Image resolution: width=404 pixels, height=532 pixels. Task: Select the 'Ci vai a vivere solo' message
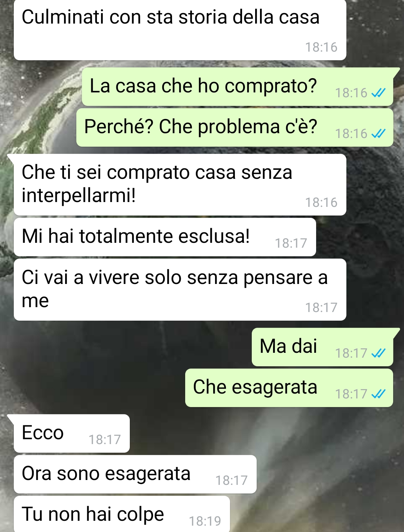pos(180,290)
